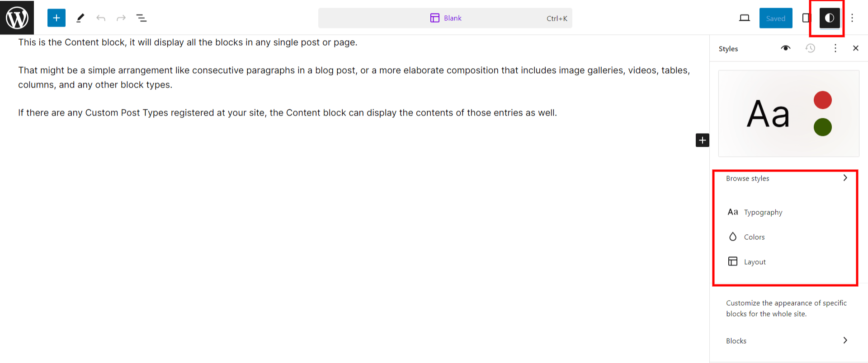
Task: Toggle the Settings sidebar panel icon
Action: click(x=806, y=18)
